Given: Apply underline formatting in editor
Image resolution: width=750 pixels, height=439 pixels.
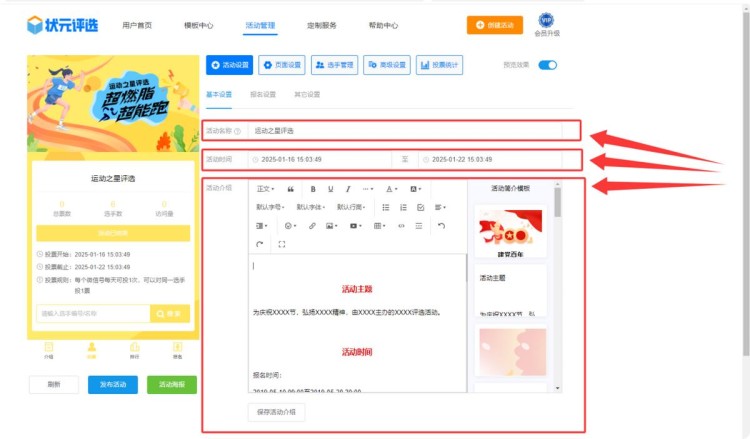Looking at the screenshot, I should click(x=330, y=189).
